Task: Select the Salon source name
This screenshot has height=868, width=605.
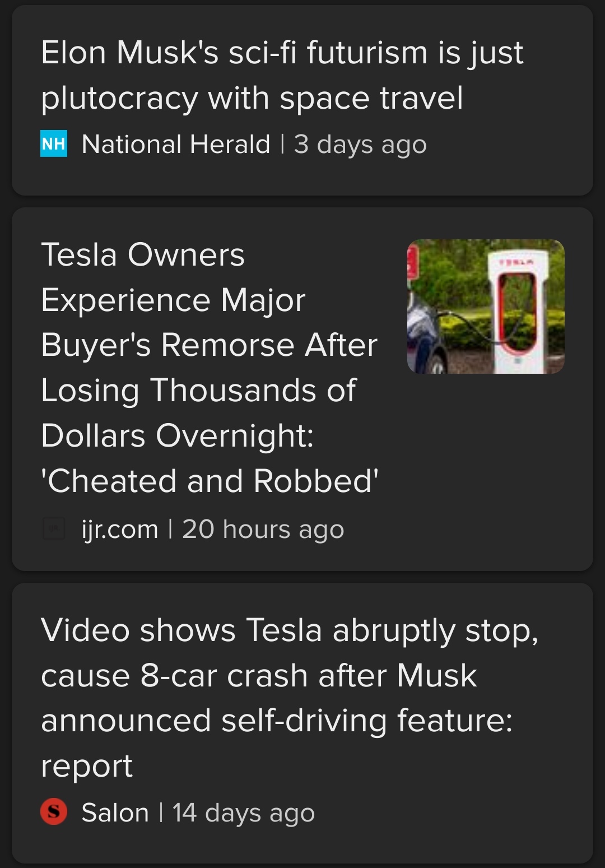Action: [x=114, y=811]
